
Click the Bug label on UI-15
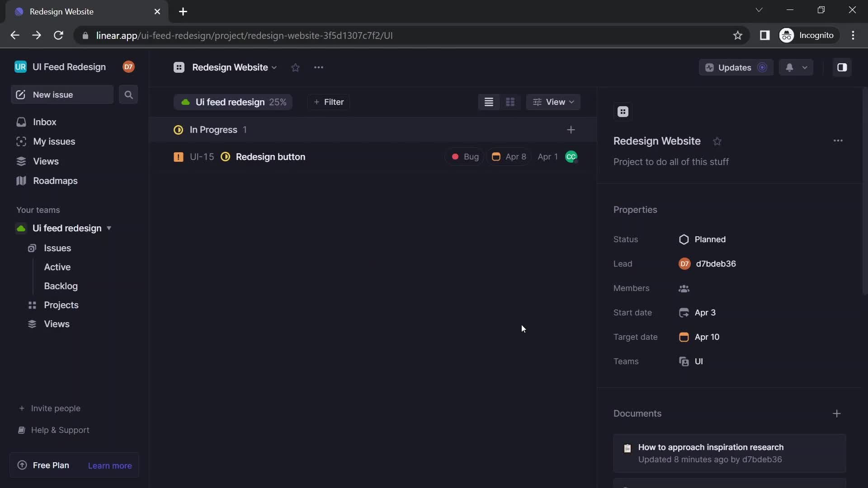(x=465, y=157)
